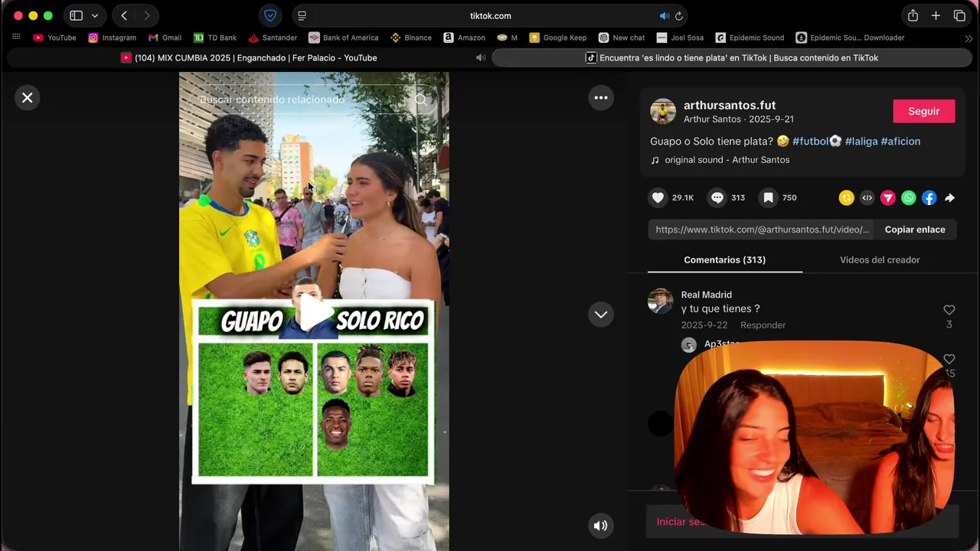980x551 pixels.
Task: Open Amazon bookmark
Action: point(464,37)
